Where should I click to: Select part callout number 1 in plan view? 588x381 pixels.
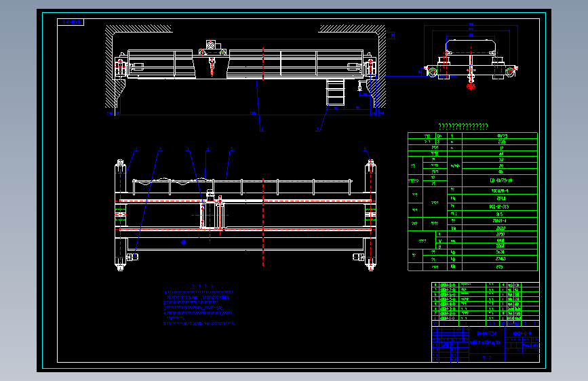tap(136, 149)
